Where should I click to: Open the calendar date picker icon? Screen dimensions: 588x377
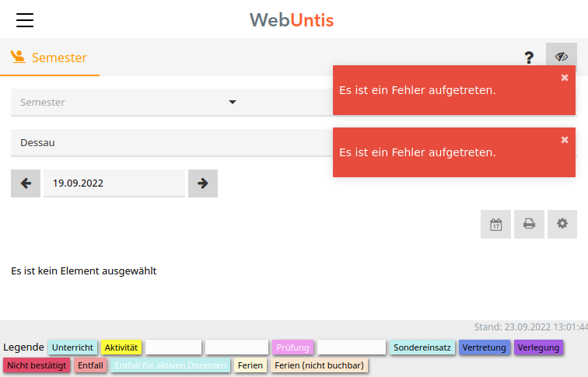point(495,224)
